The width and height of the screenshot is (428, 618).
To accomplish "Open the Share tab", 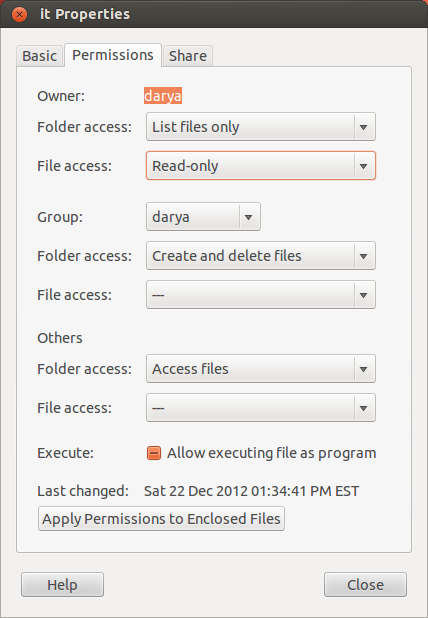I will [188, 56].
